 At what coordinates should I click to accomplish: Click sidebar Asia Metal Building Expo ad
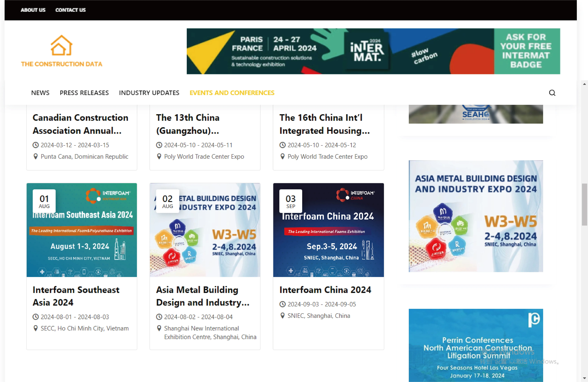tap(476, 216)
